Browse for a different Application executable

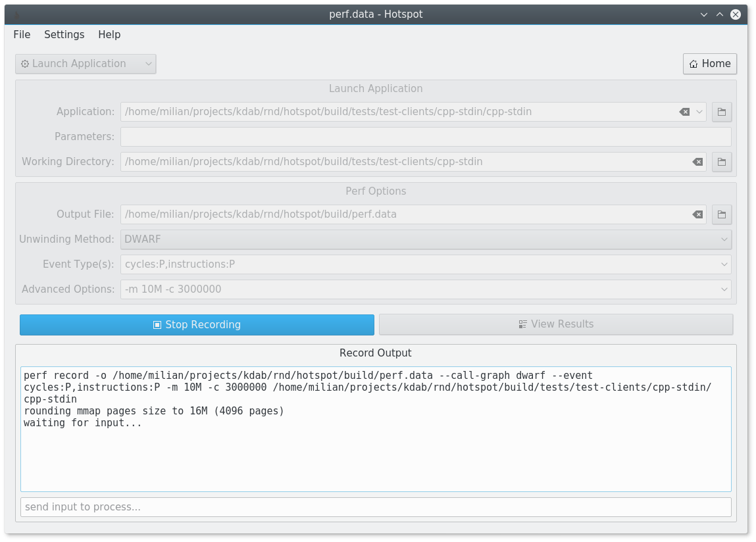721,112
